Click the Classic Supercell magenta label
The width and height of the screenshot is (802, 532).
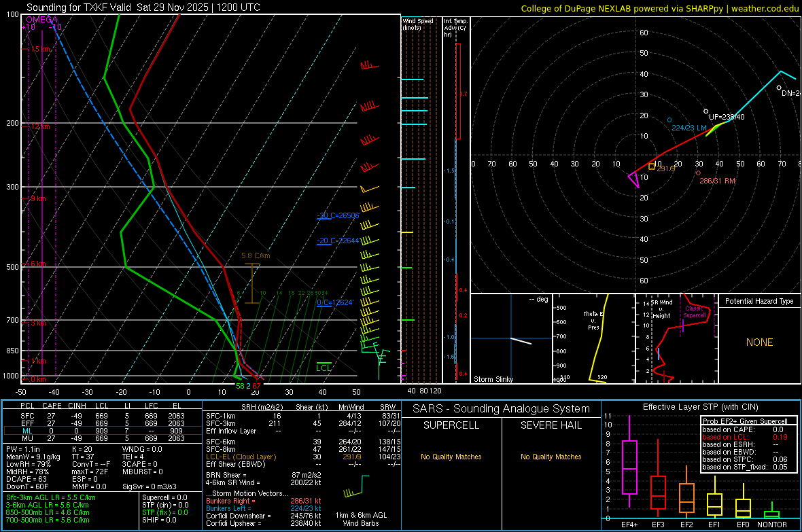point(694,312)
